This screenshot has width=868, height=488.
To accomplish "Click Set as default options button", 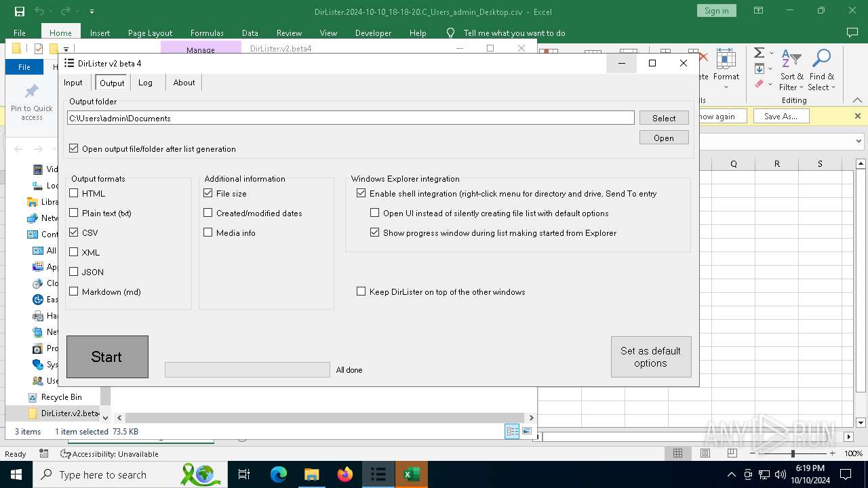I will point(651,357).
